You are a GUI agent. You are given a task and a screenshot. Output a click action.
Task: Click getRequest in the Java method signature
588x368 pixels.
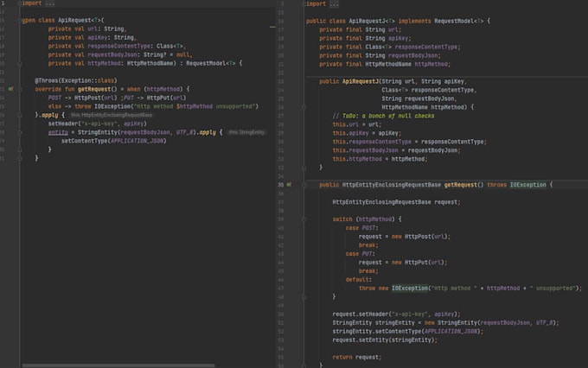(x=461, y=185)
